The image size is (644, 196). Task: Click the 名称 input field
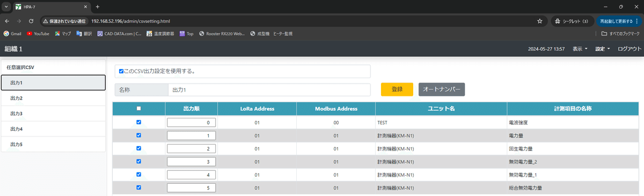point(269,89)
